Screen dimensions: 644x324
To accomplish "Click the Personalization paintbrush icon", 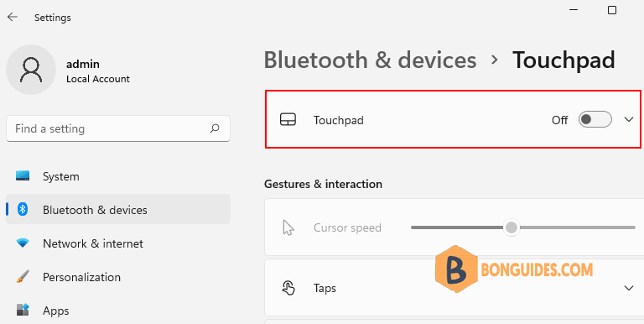I will [23, 276].
